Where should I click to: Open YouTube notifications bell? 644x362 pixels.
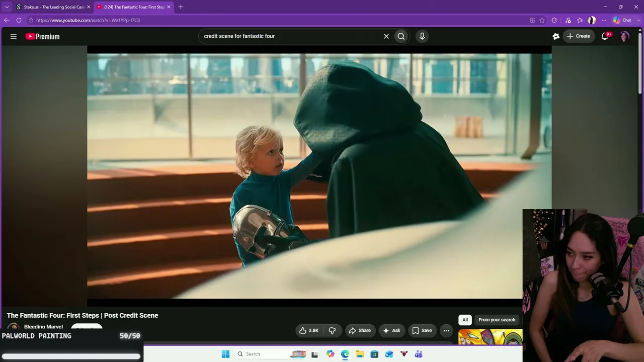click(x=605, y=36)
